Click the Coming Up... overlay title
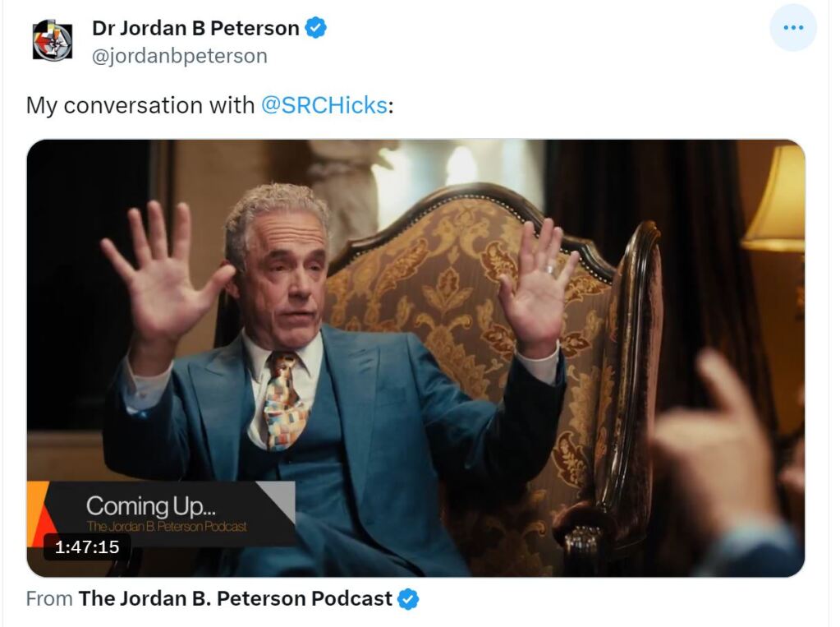840x627 pixels. tap(153, 505)
